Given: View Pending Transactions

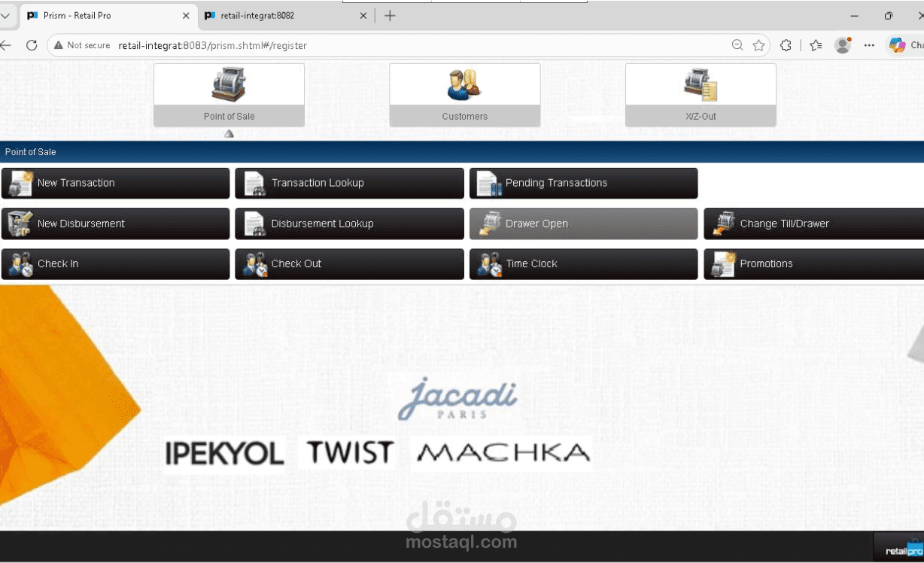Looking at the screenshot, I should click(x=583, y=183).
